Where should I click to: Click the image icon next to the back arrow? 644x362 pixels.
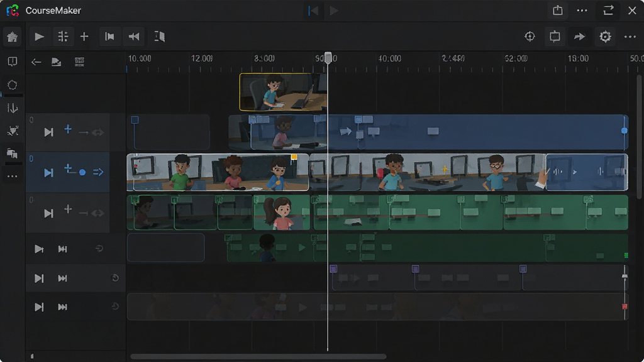56,62
